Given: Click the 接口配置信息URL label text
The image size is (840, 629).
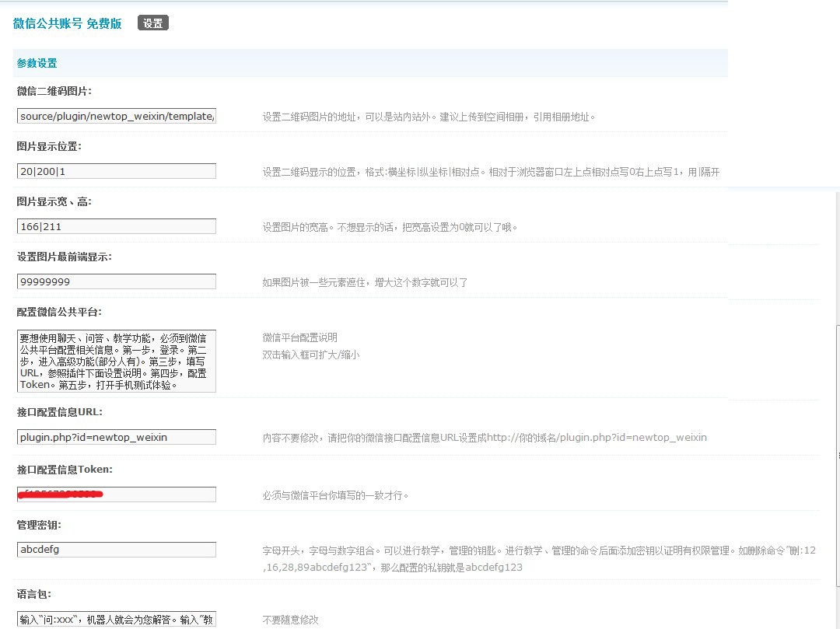Looking at the screenshot, I should tap(60, 412).
